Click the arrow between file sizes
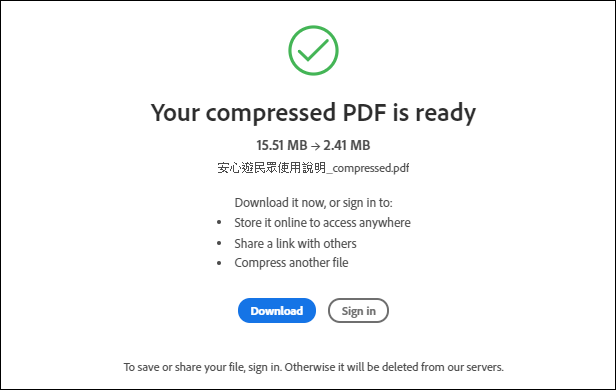The image size is (616, 390). pyautogui.click(x=315, y=146)
